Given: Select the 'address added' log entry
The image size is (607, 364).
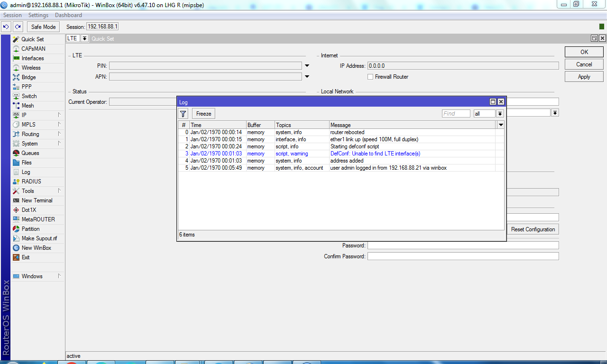Looking at the screenshot, I should tap(341, 161).
